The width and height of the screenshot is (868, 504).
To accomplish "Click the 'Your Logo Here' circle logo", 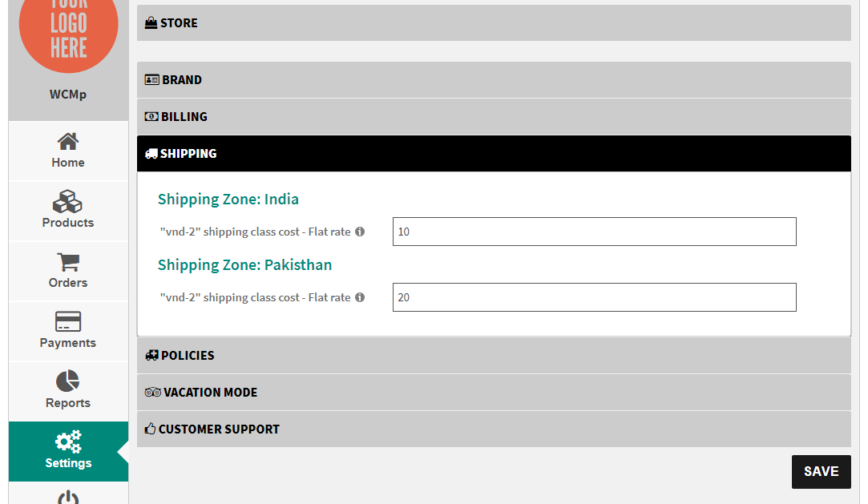I will [x=68, y=28].
